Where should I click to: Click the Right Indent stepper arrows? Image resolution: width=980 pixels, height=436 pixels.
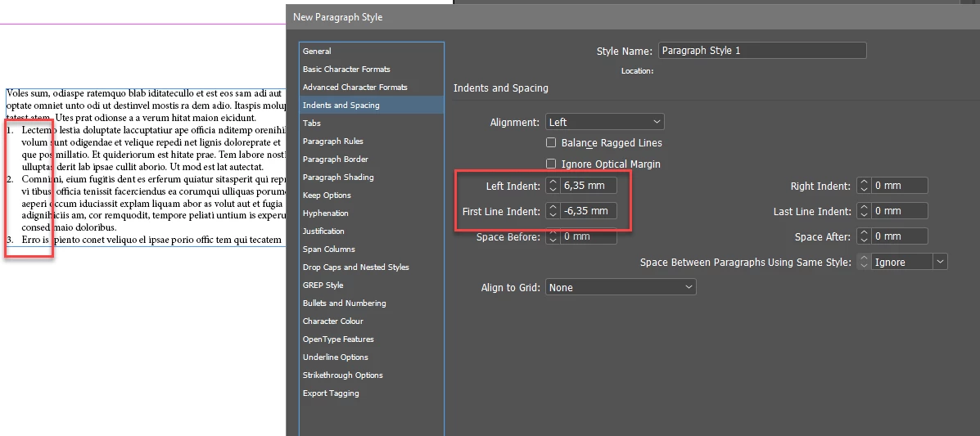[863, 186]
